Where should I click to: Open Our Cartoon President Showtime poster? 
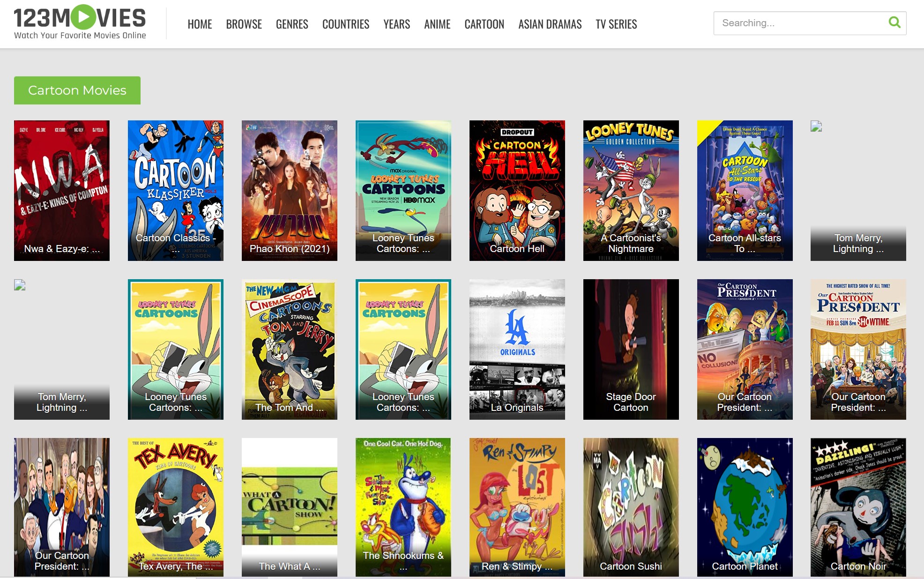point(858,349)
